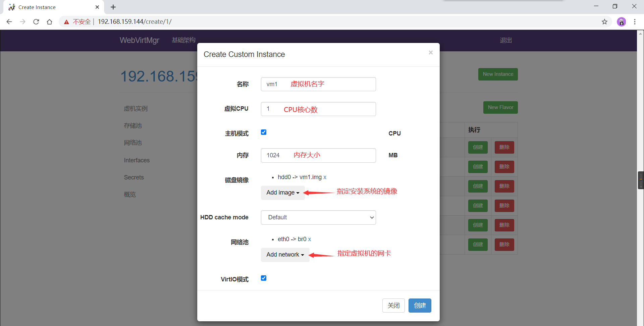
Task: Close the Create Instance tab
Action: tap(97, 7)
